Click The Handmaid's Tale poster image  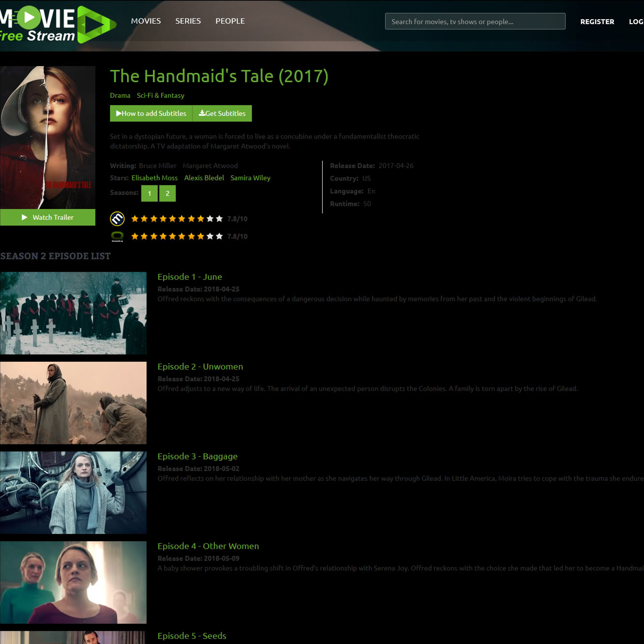tap(47, 137)
